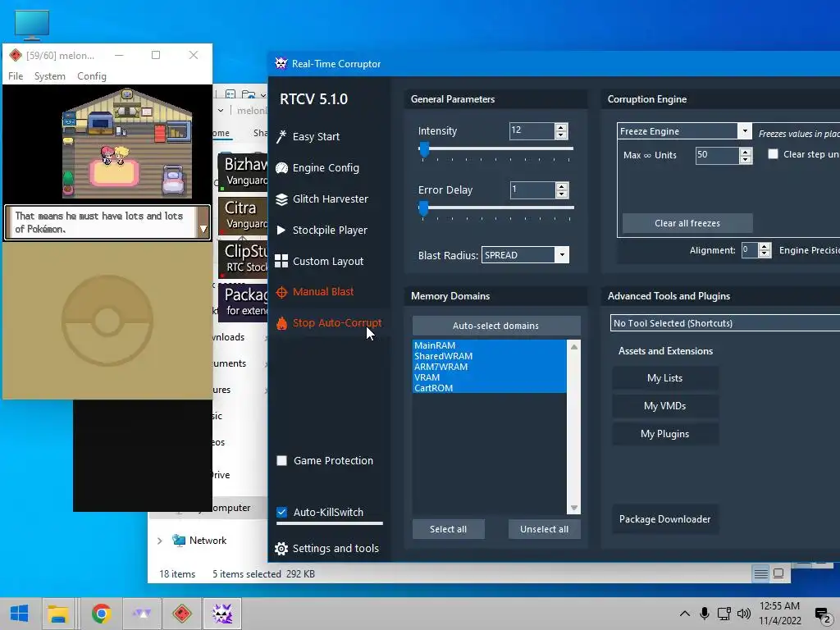840x630 pixels.
Task: Increase Max Units spinner value
Action: 745,152
